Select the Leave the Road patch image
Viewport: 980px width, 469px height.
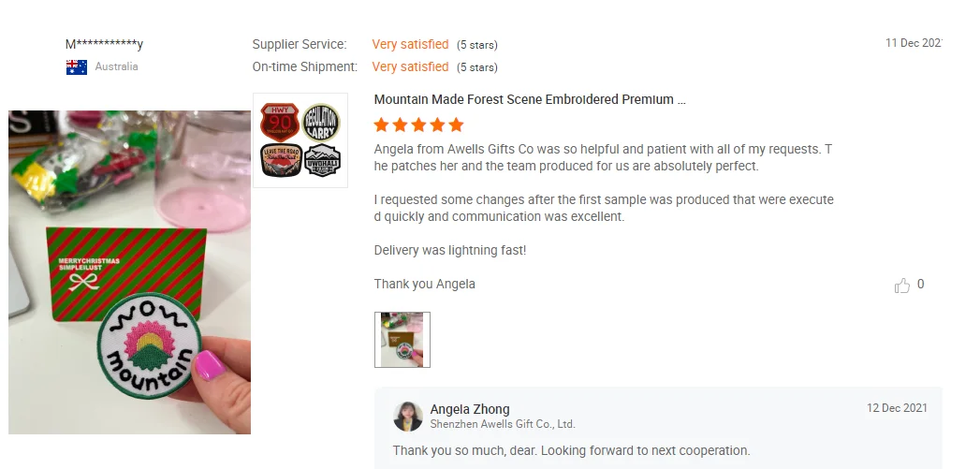(x=279, y=161)
